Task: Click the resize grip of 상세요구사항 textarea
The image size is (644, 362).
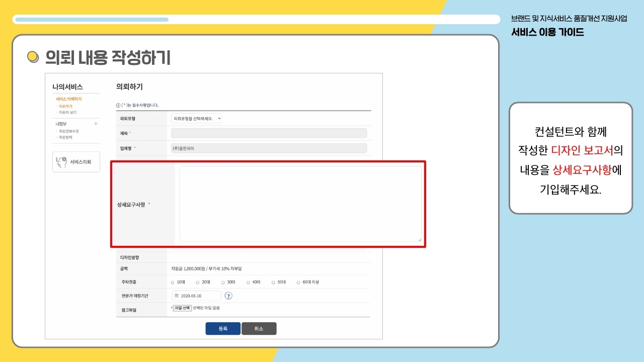Action: (420, 240)
